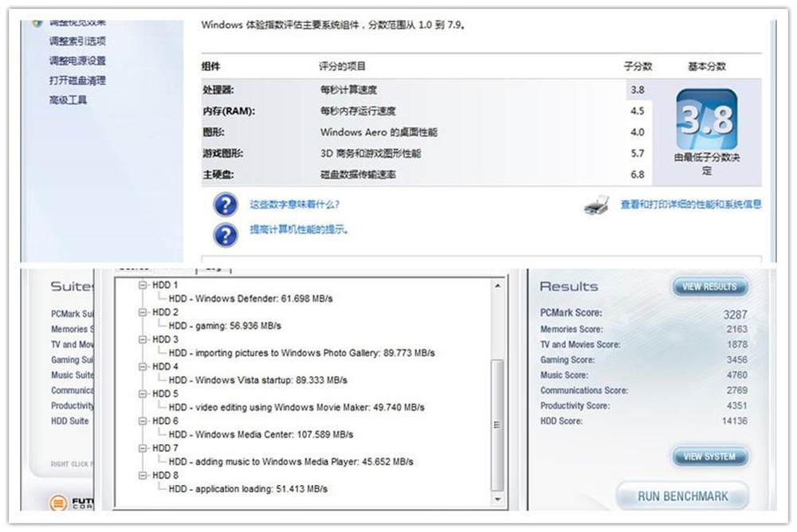
Task: Select the Music Suite entry
Action: click(x=73, y=375)
